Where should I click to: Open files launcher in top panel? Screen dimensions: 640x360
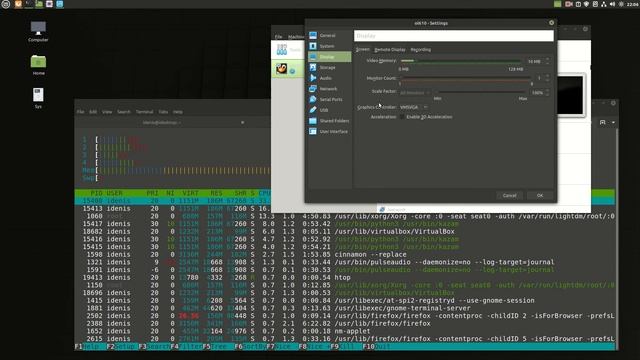tap(39, 4)
